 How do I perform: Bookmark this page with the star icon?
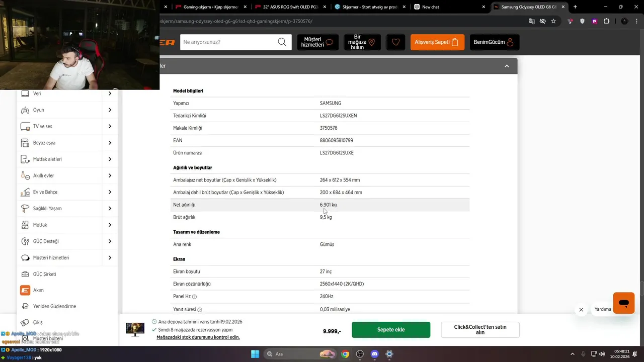pyautogui.click(x=553, y=21)
